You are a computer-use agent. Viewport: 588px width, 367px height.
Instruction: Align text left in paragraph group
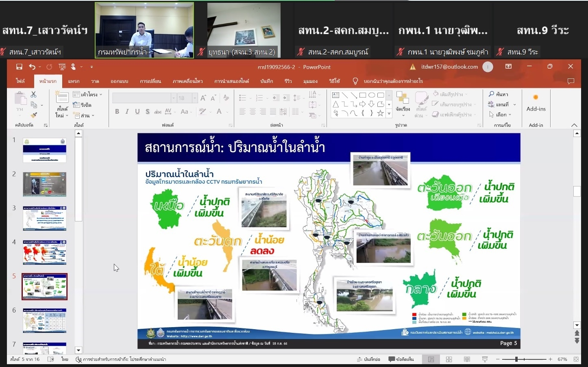(242, 111)
